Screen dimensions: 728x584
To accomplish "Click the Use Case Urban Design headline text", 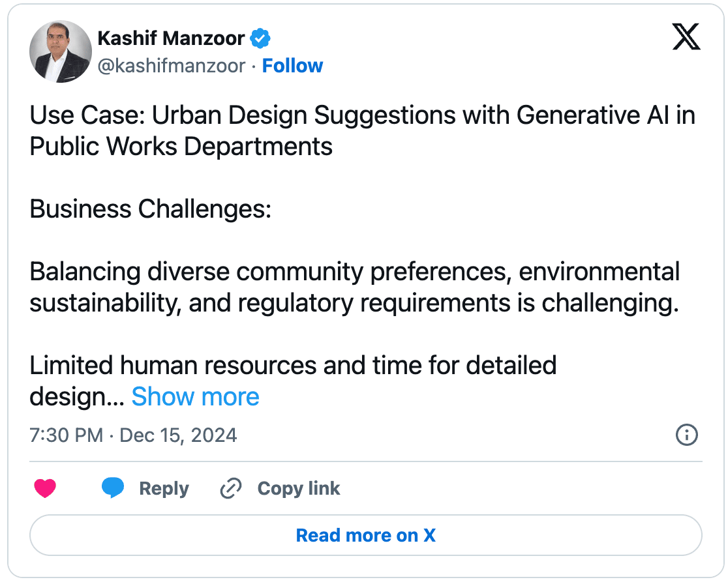I will [x=362, y=131].
